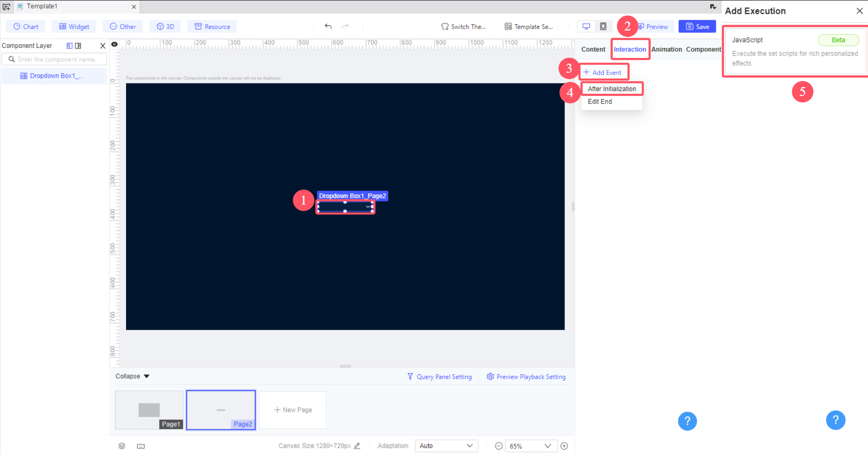Screen dimensions: 868x455
Task: Edit canvas size pencil icon
Action: pyautogui.click(x=357, y=446)
